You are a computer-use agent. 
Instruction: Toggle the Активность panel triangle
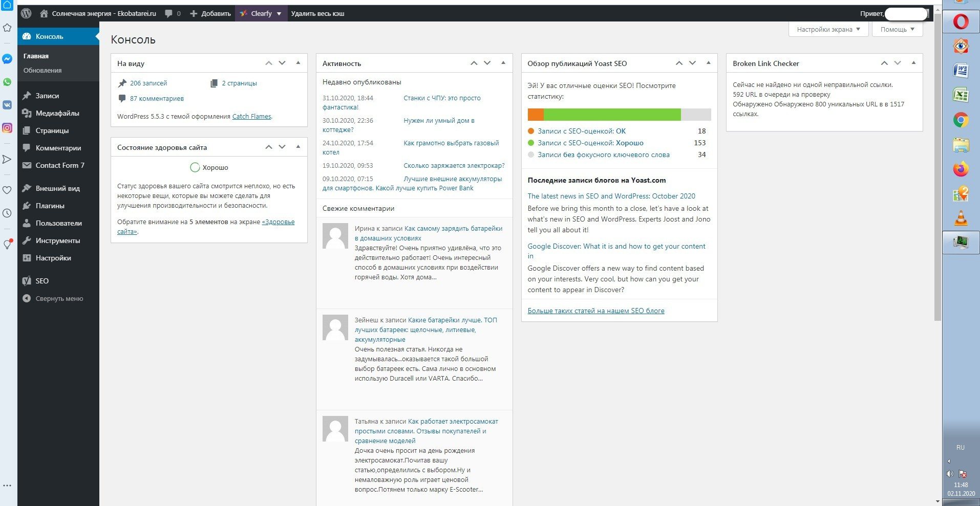click(503, 63)
